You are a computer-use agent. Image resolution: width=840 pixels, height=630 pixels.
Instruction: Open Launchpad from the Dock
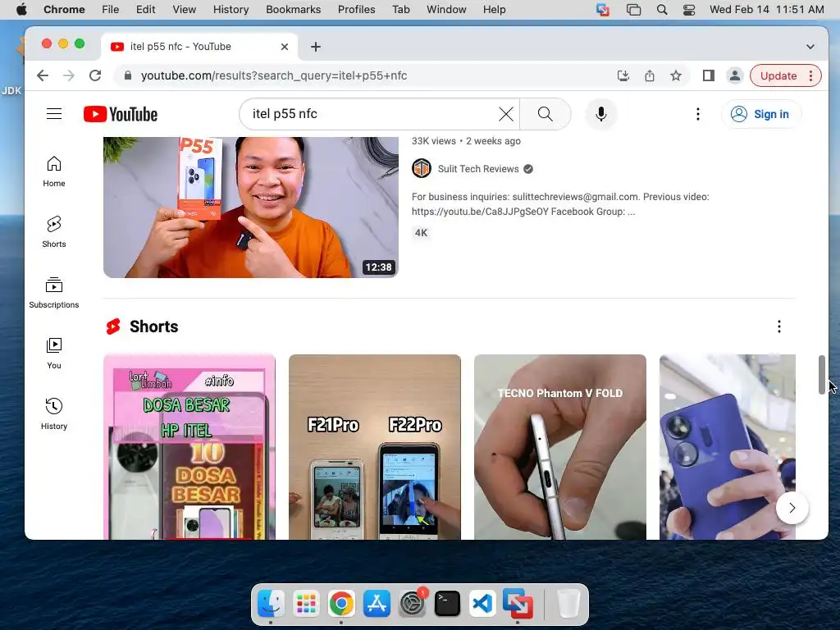coord(306,604)
